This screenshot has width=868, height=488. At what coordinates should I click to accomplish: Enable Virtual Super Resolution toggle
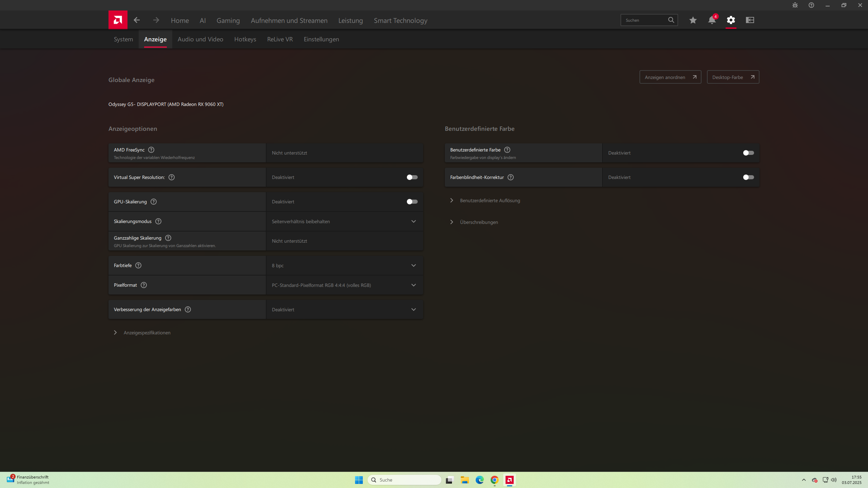coord(412,177)
